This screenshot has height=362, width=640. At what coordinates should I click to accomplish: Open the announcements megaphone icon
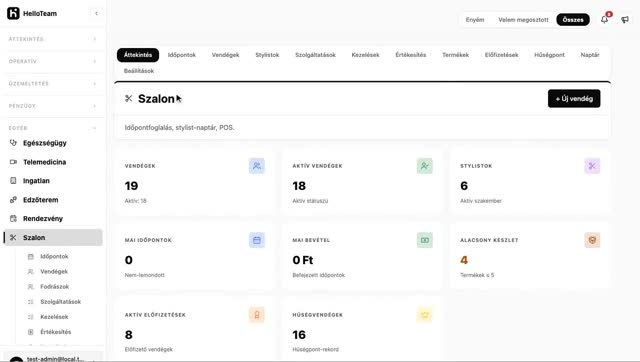coord(625,19)
